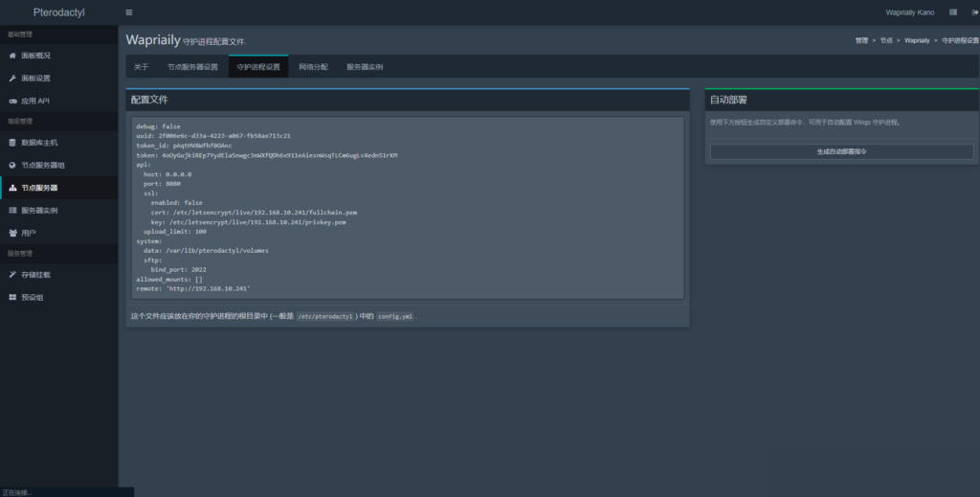The image size is (980, 497).
Task: Click the 自动部署 panel heading
Action: point(728,100)
